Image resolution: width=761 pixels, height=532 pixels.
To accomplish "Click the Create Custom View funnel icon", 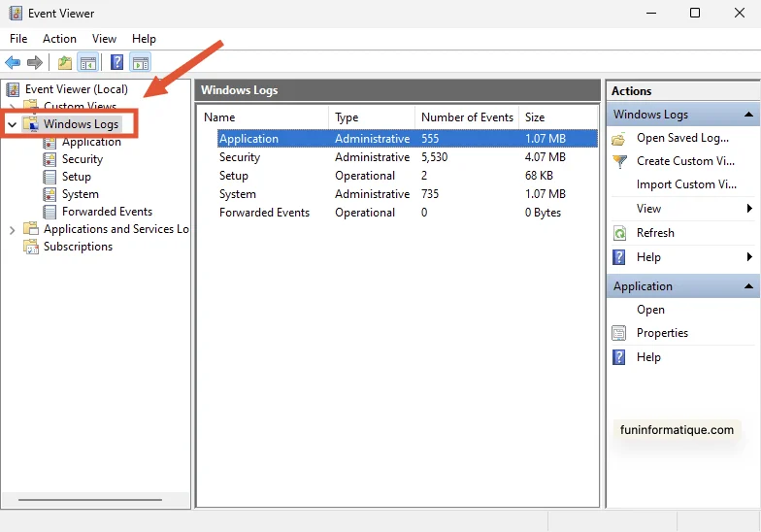I will coord(619,161).
